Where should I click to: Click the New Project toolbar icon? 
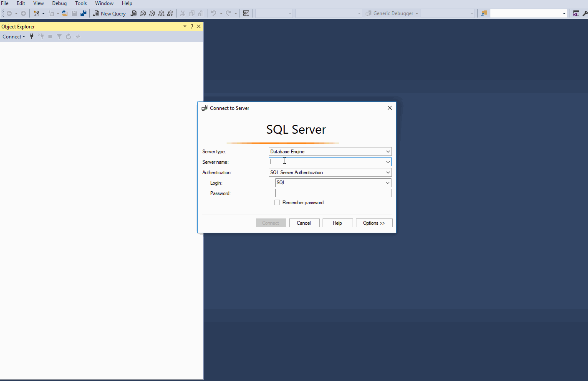[x=36, y=13]
